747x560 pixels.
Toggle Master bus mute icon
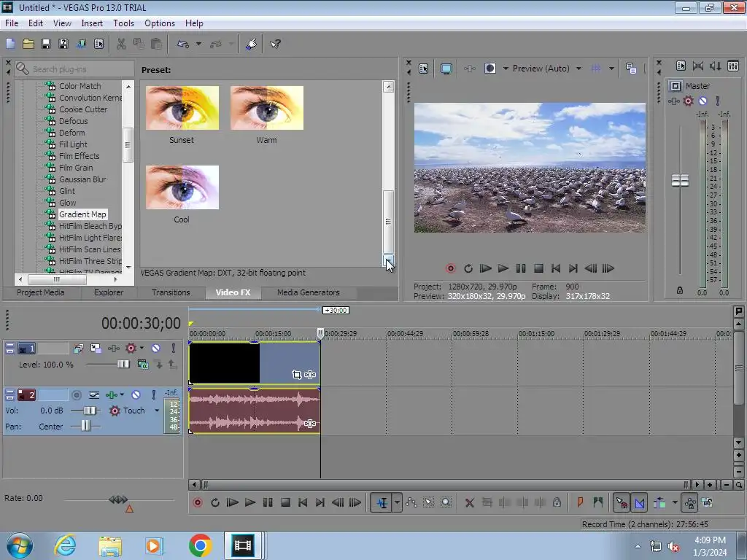coord(703,101)
